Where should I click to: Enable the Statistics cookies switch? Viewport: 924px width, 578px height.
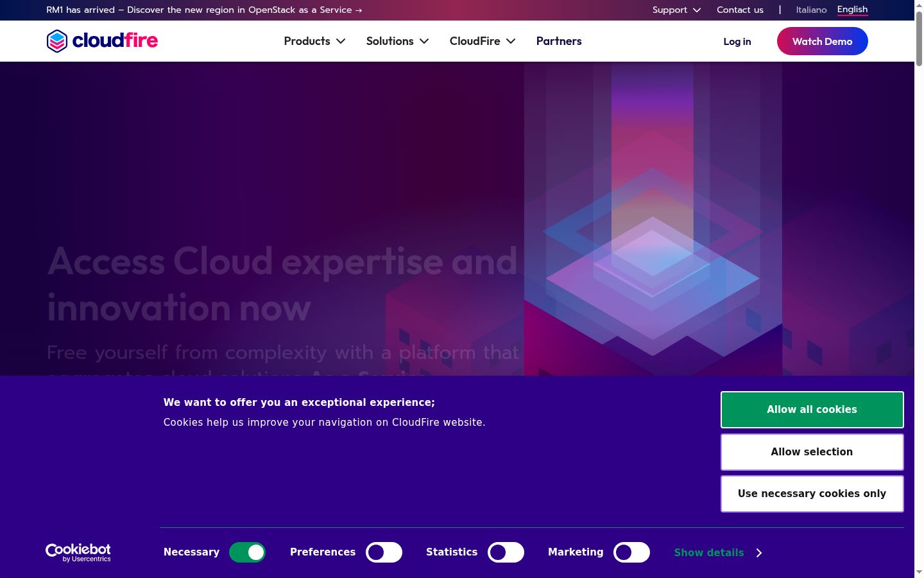click(x=506, y=552)
